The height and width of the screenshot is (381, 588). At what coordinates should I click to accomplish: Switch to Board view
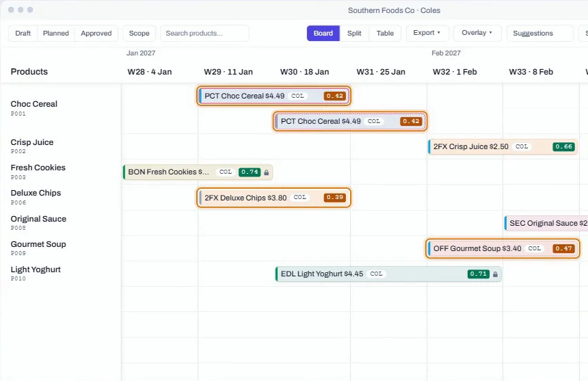pyautogui.click(x=323, y=34)
